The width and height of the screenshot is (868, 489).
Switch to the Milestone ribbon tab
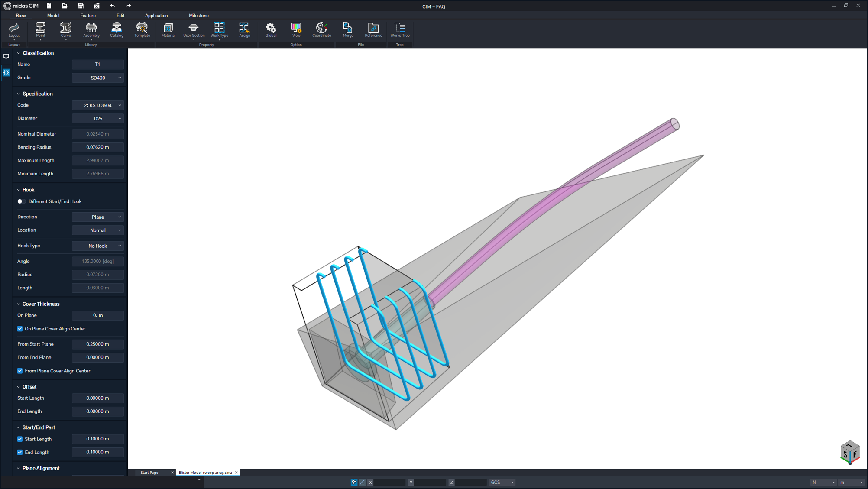tap(199, 16)
